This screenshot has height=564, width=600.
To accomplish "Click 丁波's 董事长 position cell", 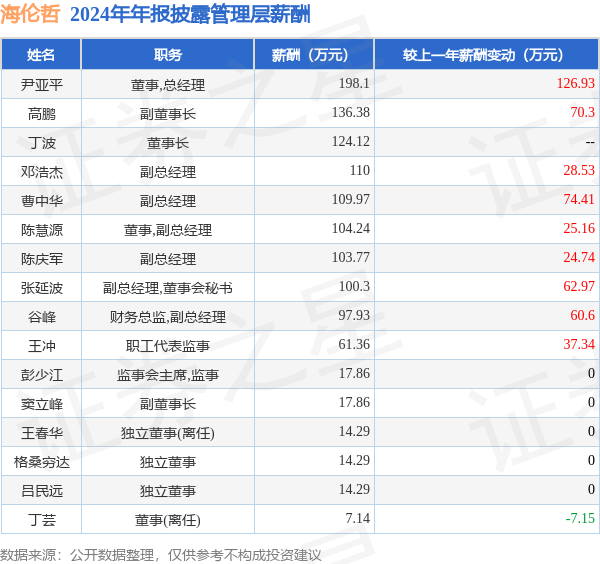I will (x=168, y=143).
